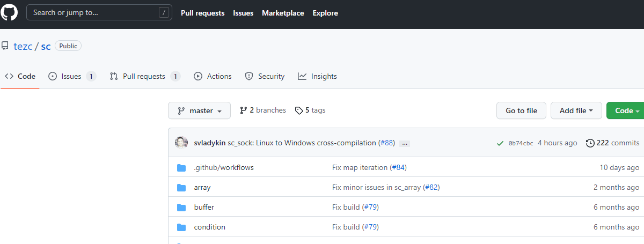
Task: Focus the Search or jump to field
Action: coord(99,13)
